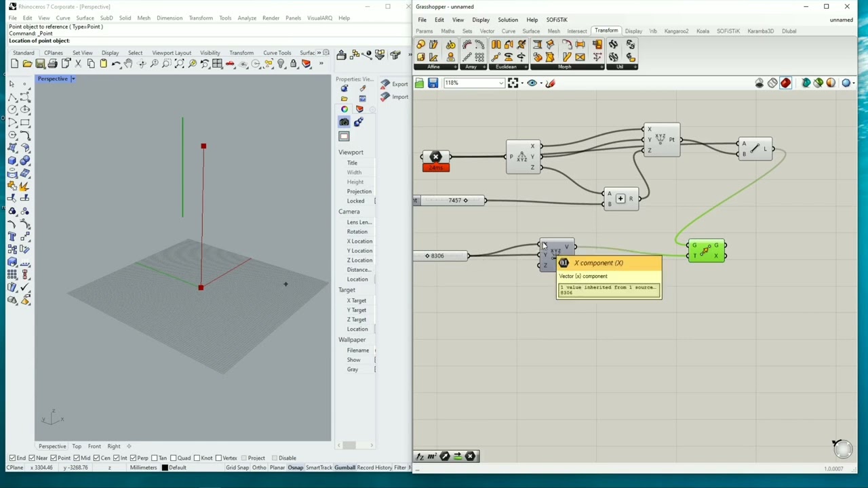Expand the Rhino toolbar tabs overflow chevron
Image resolution: width=868 pixels, height=488 pixels.
point(319,53)
